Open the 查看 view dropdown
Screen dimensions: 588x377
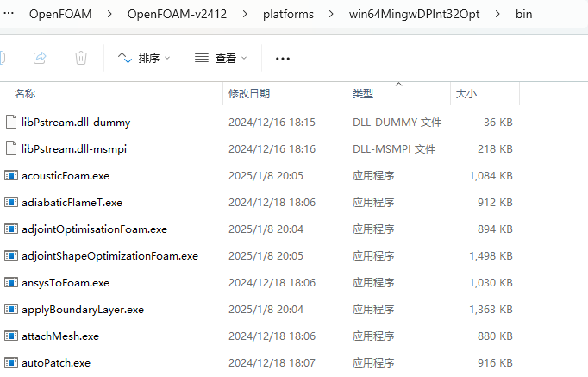tap(221, 58)
